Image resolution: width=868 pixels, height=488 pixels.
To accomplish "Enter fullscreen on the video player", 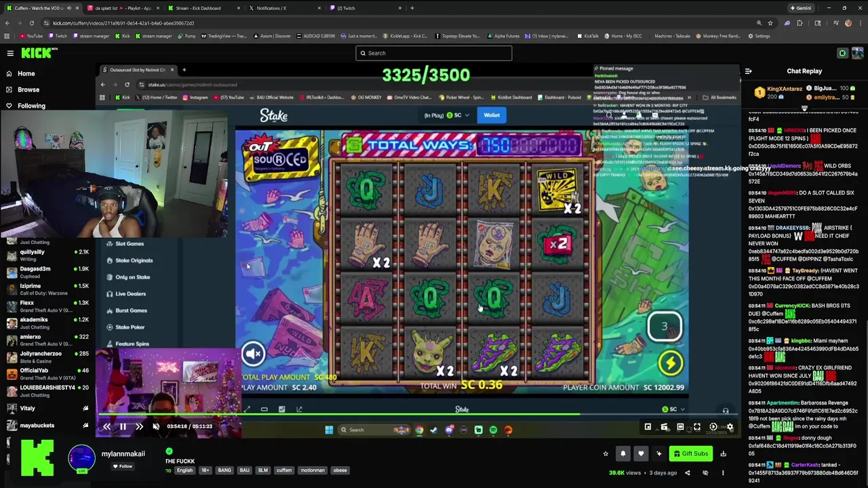I will (x=696, y=427).
